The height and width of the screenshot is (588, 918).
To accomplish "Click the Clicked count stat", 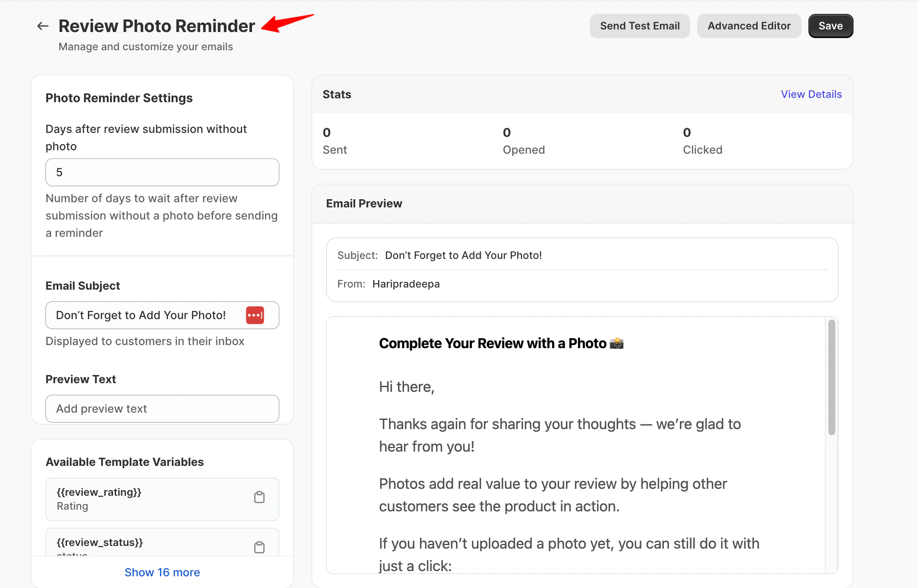I will pos(702,141).
